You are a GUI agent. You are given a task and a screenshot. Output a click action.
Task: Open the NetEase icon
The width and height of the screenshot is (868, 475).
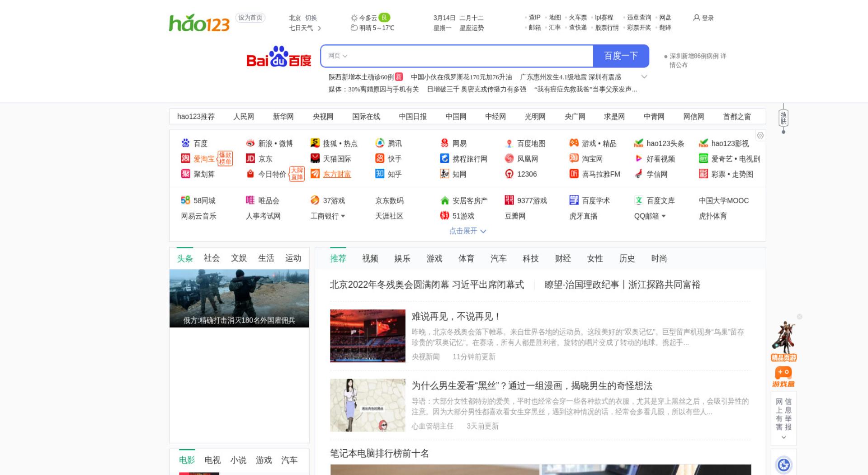point(444,143)
